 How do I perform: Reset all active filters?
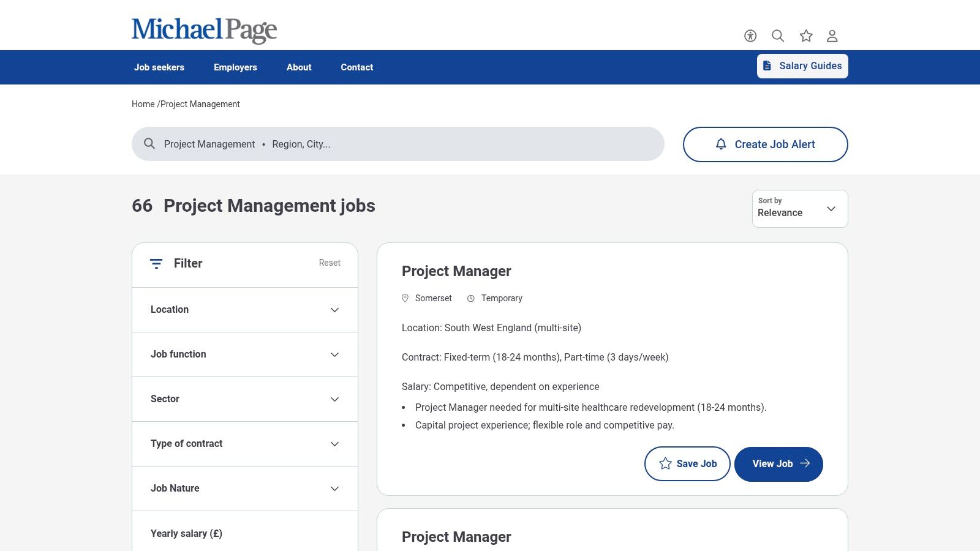coord(330,263)
